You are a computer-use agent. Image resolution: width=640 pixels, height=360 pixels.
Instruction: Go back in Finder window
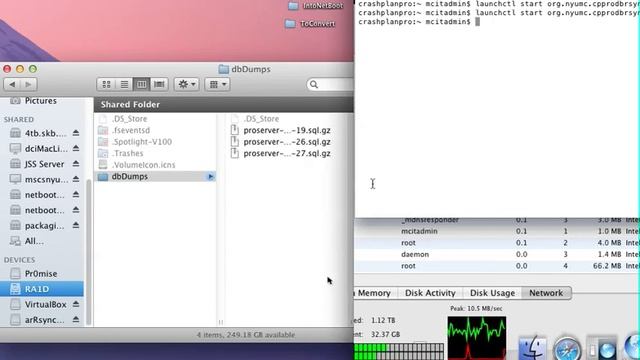(12, 84)
